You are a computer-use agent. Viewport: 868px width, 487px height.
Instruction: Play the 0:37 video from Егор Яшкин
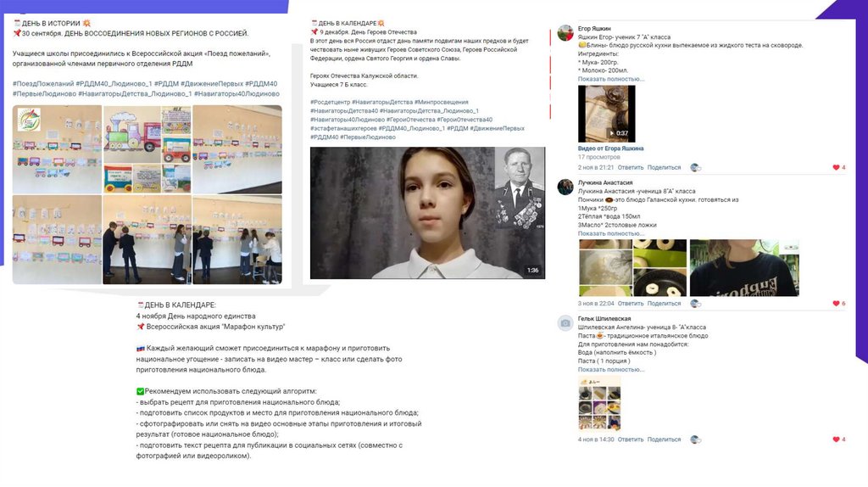pyautogui.click(x=606, y=114)
